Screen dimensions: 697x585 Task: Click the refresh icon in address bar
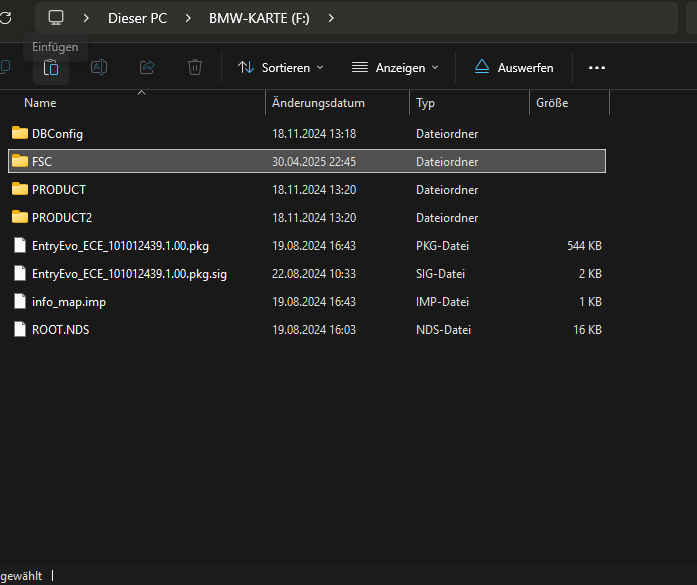(x=5, y=18)
